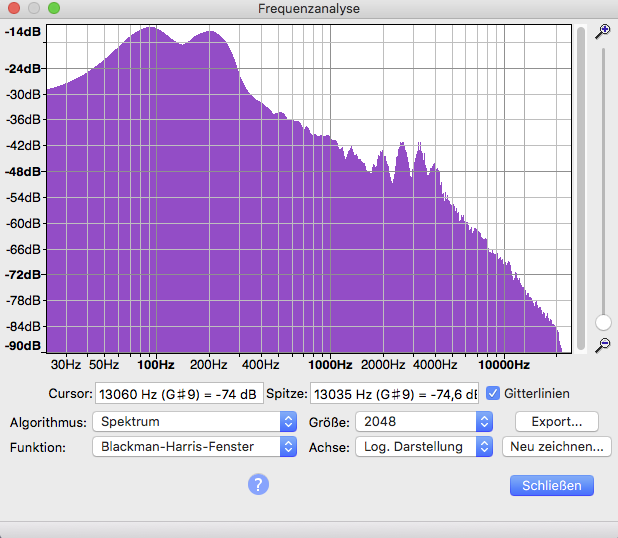
Task: Click the Schließen button
Action: [x=552, y=486]
